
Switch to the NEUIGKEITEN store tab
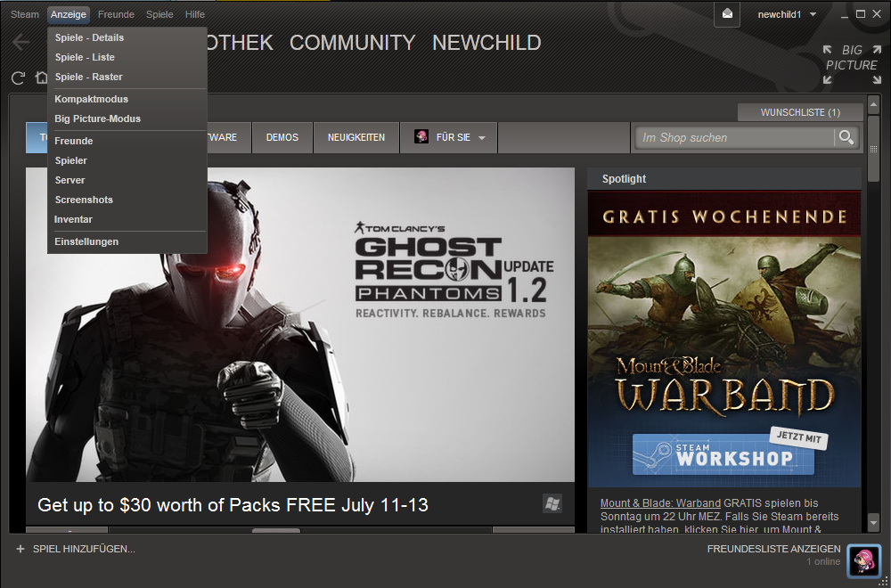[356, 137]
